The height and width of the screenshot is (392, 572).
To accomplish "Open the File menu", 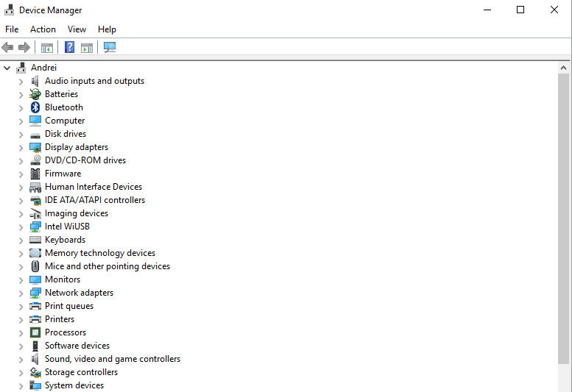I will coord(12,29).
